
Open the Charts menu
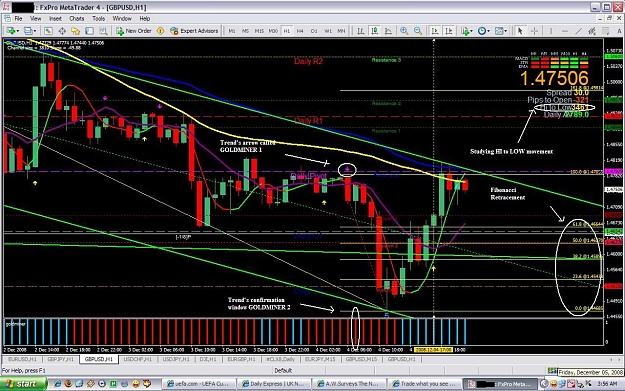[x=77, y=18]
